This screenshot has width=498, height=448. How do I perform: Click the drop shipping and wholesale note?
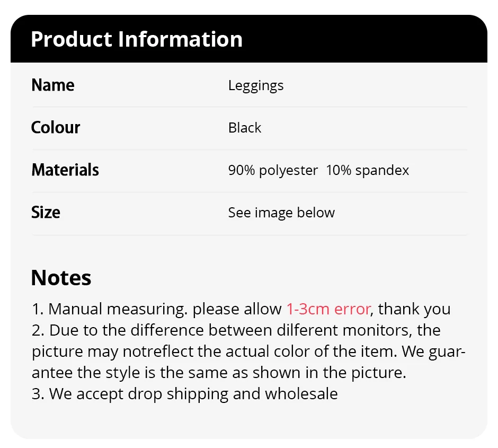[x=185, y=394]
